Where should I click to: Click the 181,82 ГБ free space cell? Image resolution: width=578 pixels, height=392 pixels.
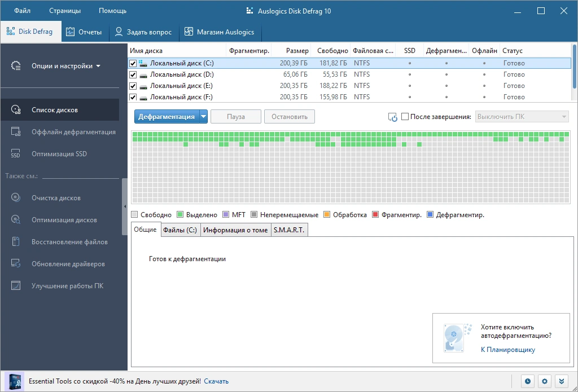[333, 63]
